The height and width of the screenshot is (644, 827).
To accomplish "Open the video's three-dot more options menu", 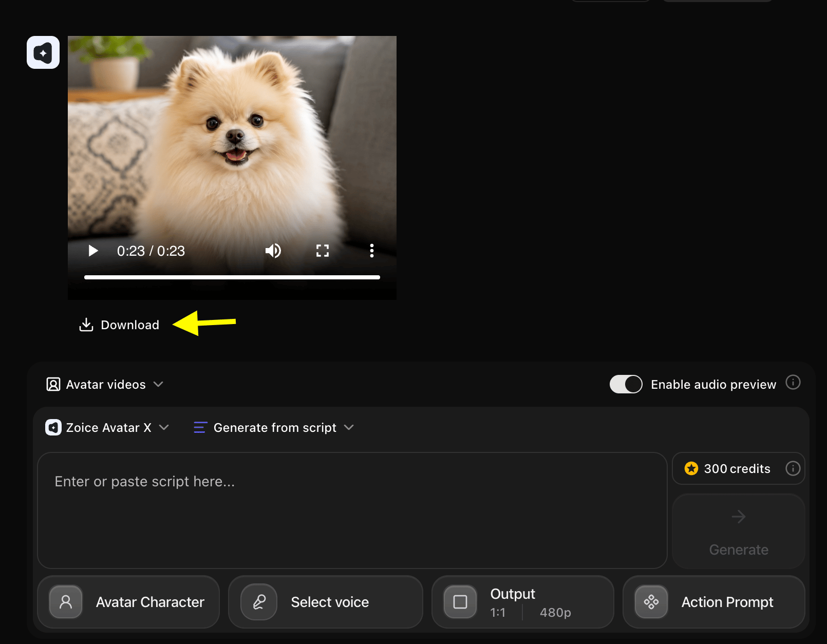I will coord(372,251).
